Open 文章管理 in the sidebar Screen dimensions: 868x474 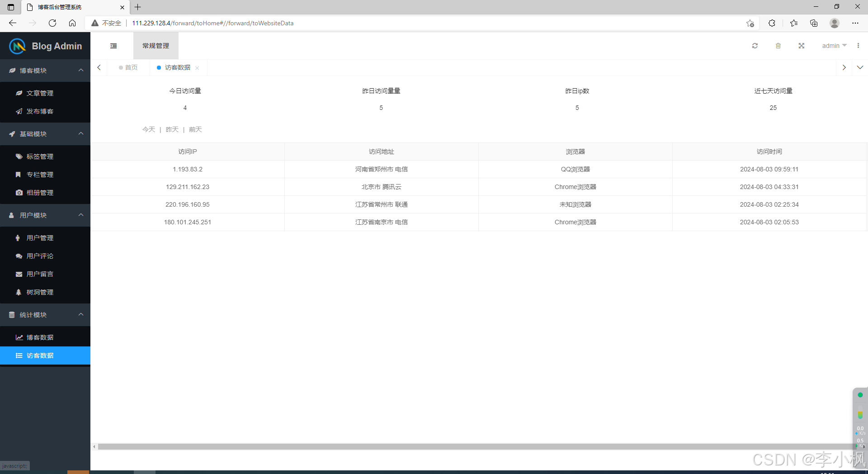45,93
